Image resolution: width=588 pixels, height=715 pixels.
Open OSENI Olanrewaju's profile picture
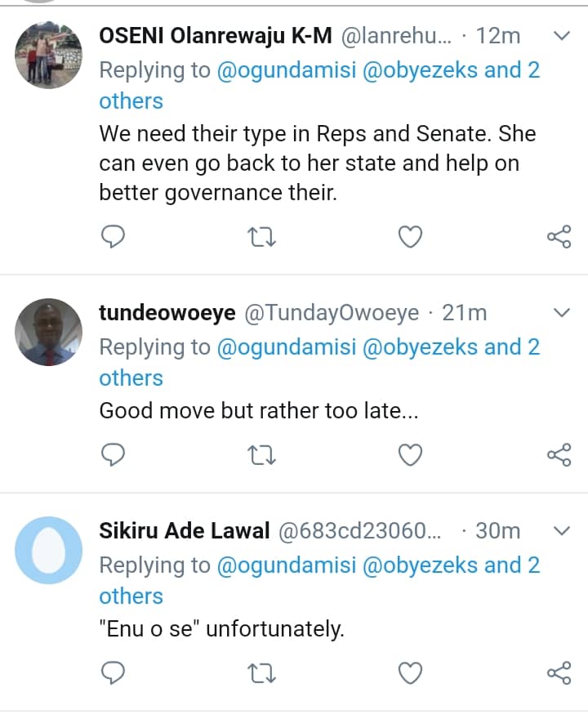[x=49, y=55]
